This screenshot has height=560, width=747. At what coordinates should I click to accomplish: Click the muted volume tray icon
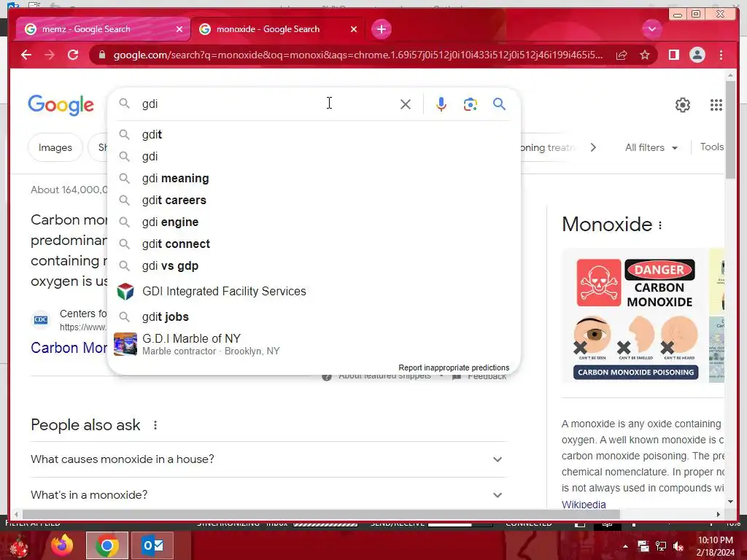(x=678, y=546)
